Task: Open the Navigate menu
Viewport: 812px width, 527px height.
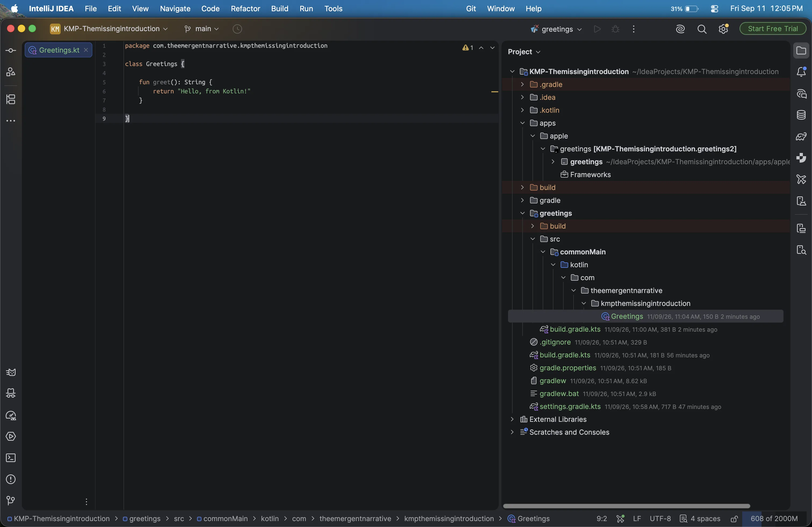Action: (x=175, y=9)
